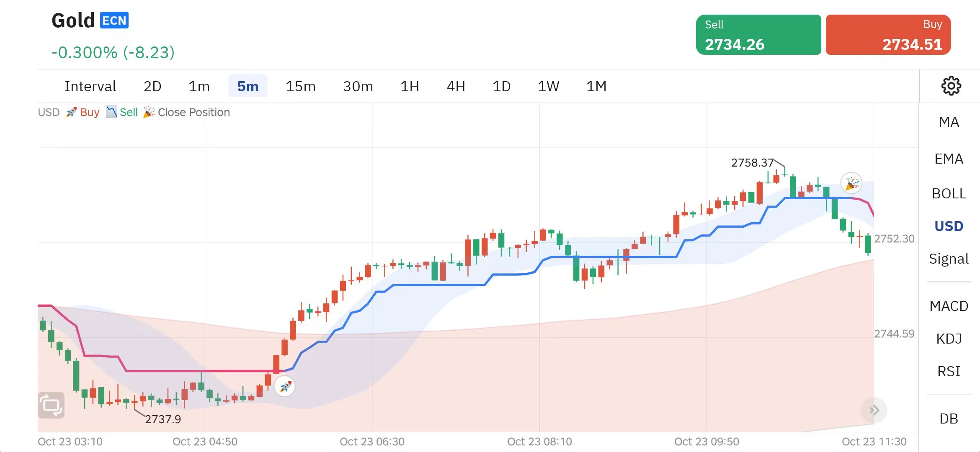This screenshot has width=980, height=452.
Task: Toggle the MA indicator
Action: (949, 122)
